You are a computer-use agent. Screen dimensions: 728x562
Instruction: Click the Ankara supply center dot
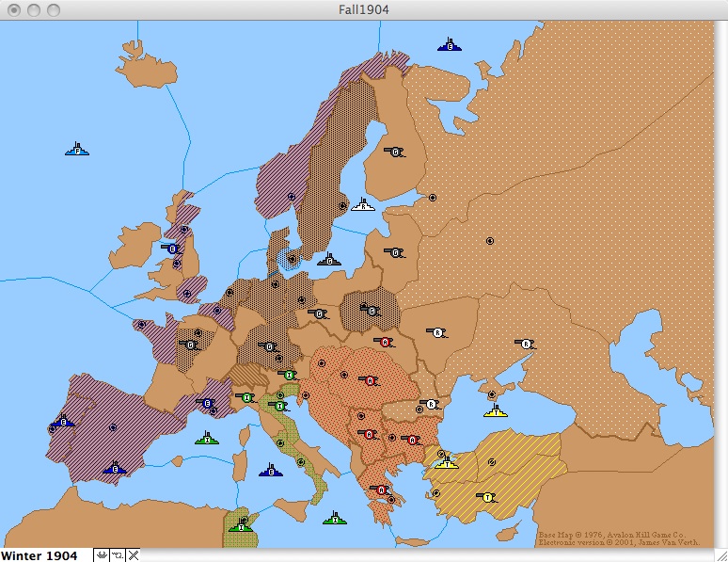[492, 462]
